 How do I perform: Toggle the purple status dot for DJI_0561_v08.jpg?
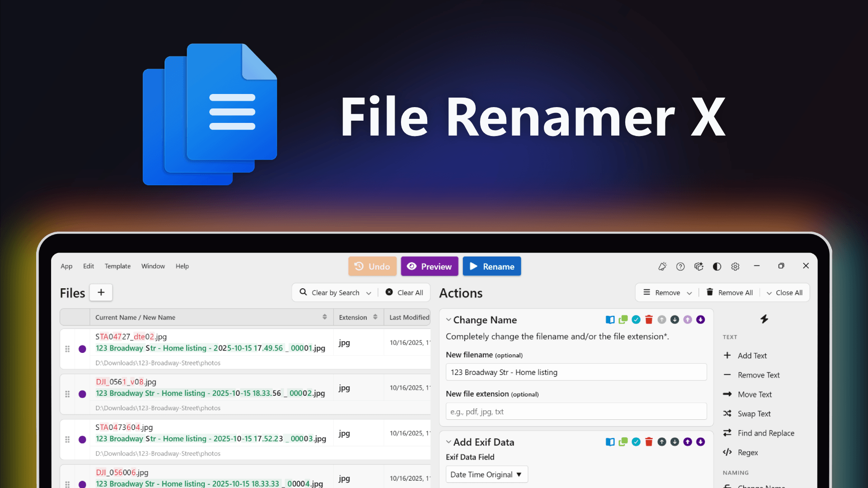[82, 394]
